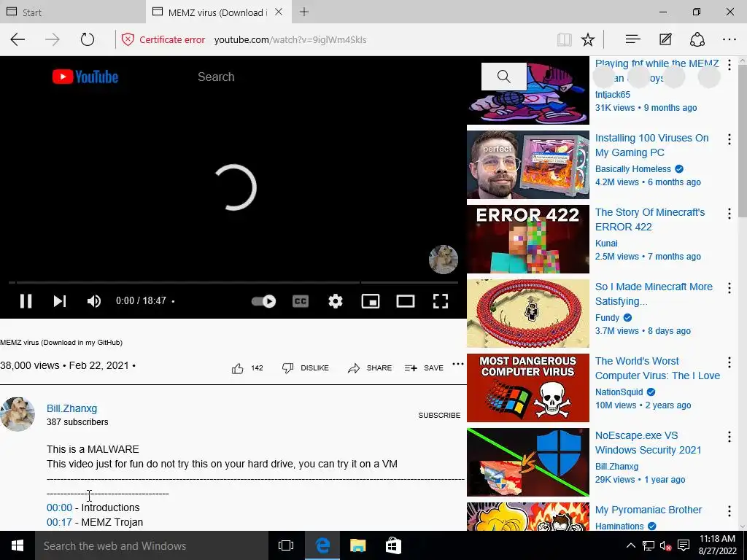Image resolution: width=747 pixels, height=560 pixels.
Task: Open the Store icon on taskbar
Action: [393, 545]
